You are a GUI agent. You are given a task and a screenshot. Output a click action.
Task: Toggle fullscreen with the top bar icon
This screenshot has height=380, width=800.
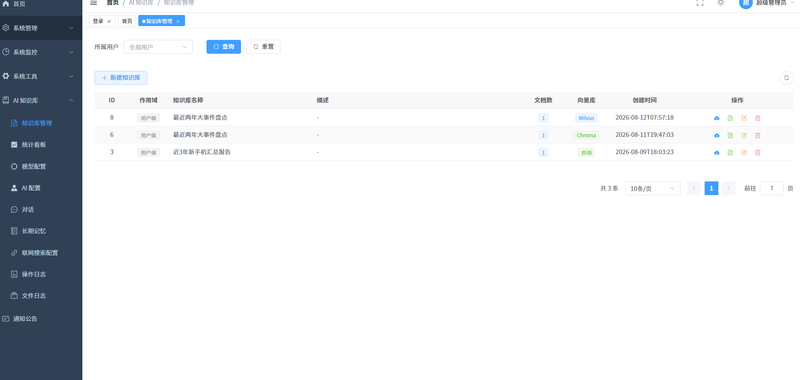coord(700,3)
